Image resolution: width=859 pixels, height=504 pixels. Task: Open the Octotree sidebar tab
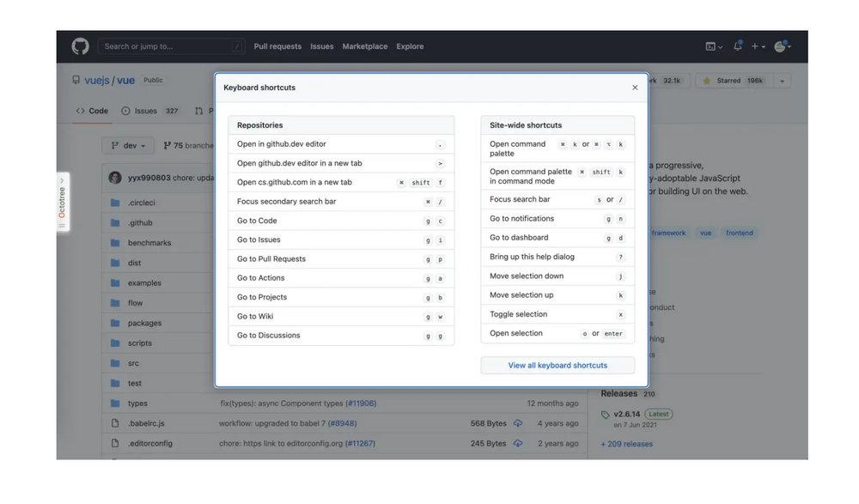[60, 199]
